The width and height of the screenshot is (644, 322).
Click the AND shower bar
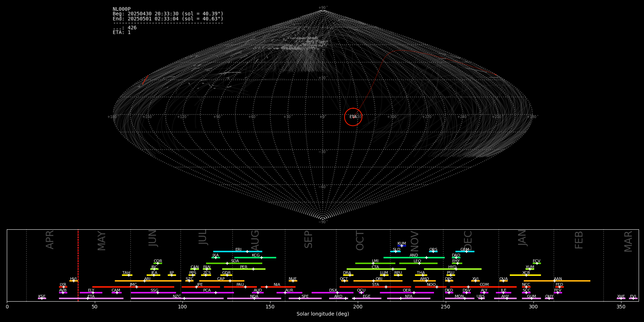pos(414,258)
